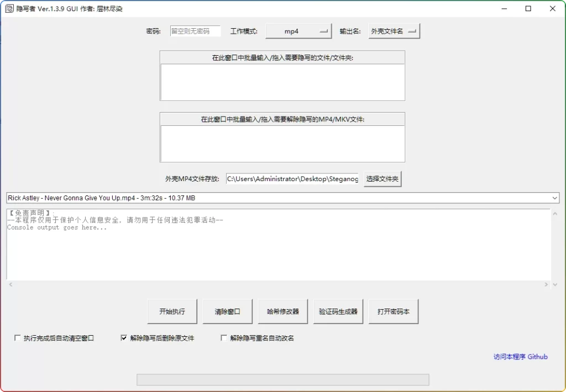Open the 打开密码本 password book
Viewport: 566px width, 392px height.
point(393,311)
